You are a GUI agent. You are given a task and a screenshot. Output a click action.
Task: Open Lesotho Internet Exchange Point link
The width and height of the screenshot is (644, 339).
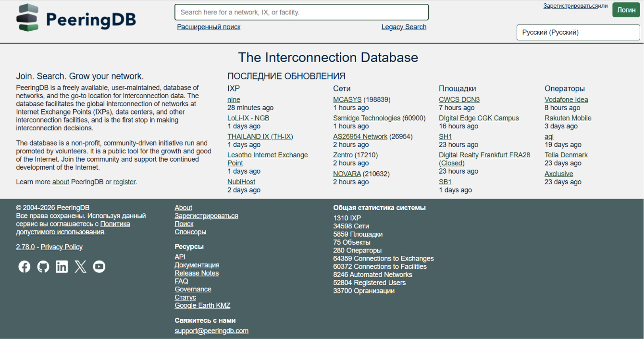(x=267, y=159)
